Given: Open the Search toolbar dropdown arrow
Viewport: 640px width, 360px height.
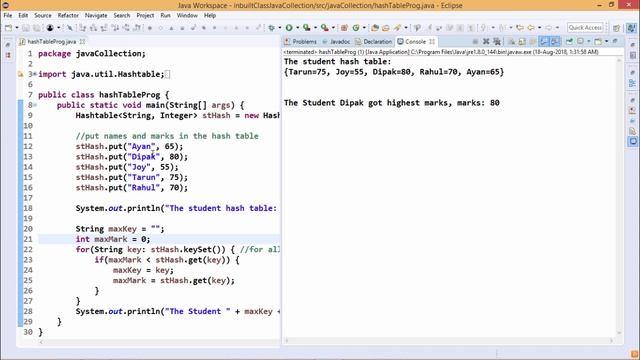Looking at the screenshot, I should 406,28.
